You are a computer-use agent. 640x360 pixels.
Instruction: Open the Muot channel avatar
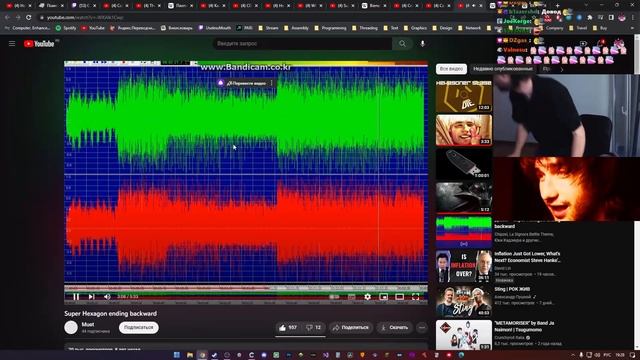(71, 327)
